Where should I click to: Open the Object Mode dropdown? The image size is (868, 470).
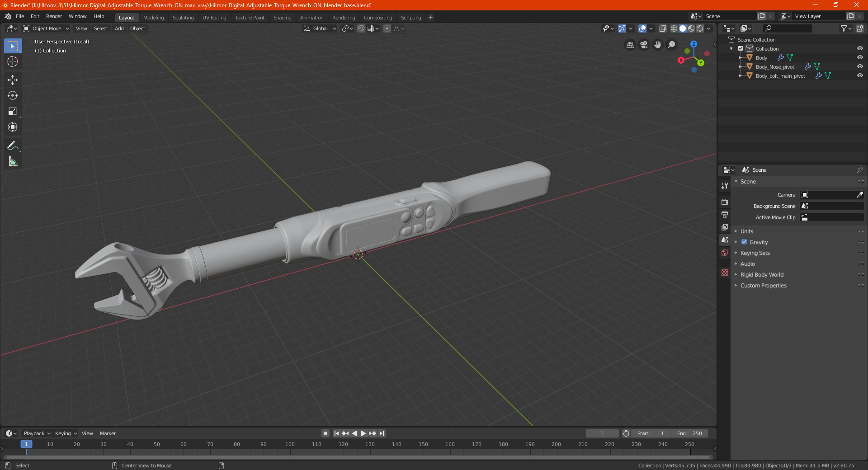click(46, 28)
